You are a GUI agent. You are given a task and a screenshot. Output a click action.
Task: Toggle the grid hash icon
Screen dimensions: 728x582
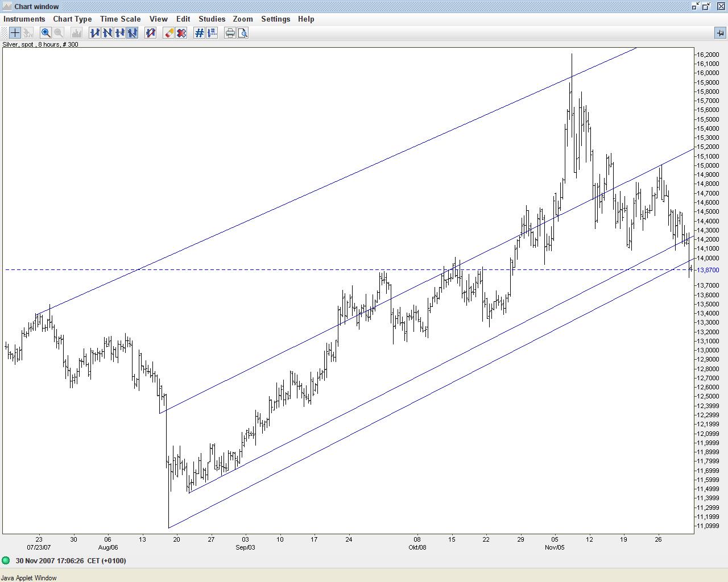[x=199, y=33]
